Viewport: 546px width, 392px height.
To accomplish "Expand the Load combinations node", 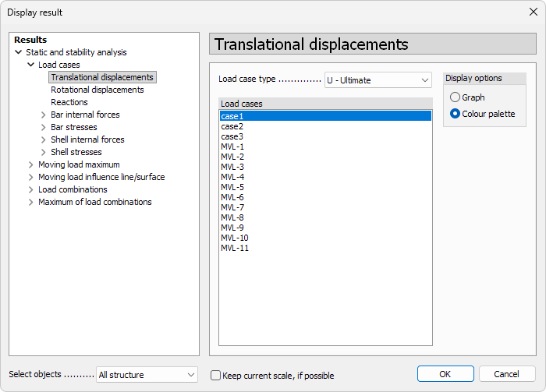I will pos(31,190).
